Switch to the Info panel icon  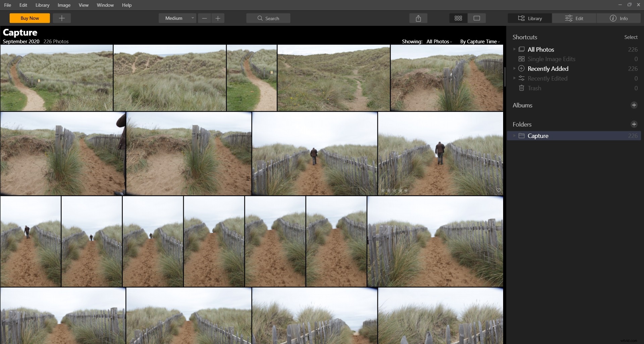613,18
